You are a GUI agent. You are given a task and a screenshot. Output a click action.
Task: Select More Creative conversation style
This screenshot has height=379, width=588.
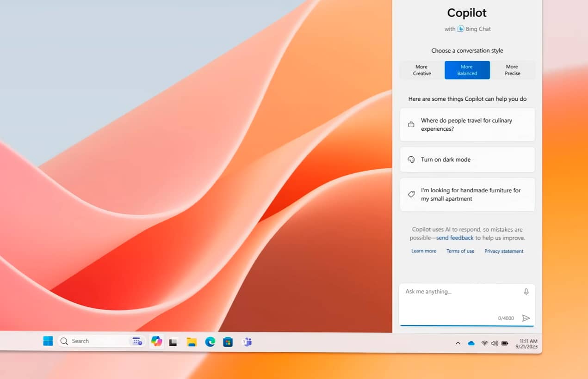pyautogui.click(x=421, y=70)
